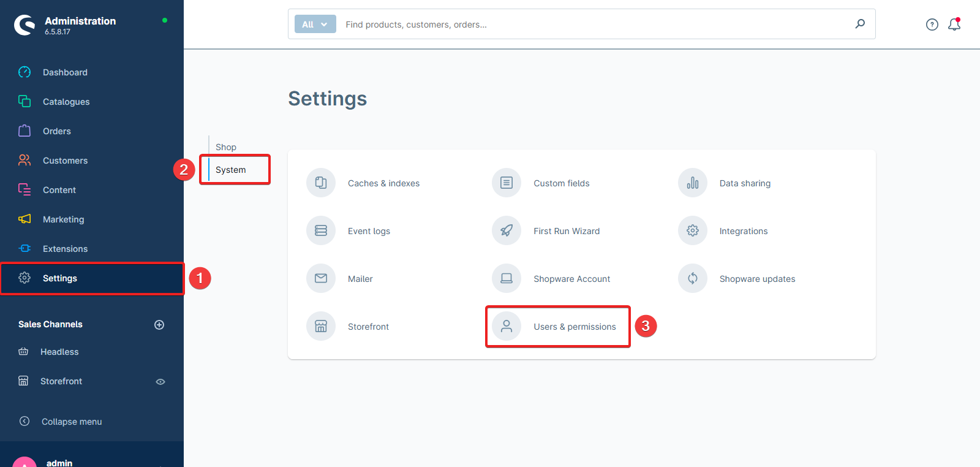Select the System settings tab
Screen dimensions: 980x467
click(x=231, y=170)
